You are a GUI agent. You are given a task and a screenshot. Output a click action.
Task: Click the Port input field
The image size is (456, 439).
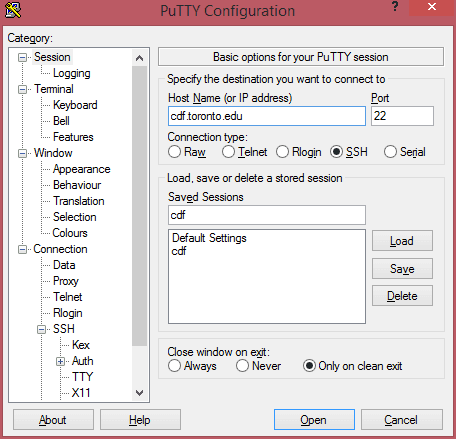point(402,116)
